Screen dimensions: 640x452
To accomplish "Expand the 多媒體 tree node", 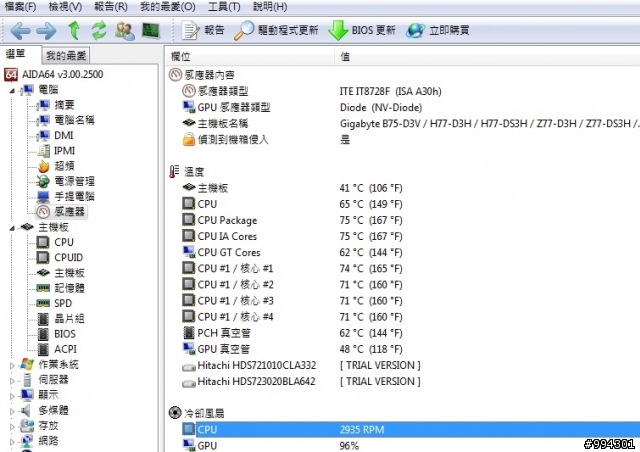I will tap(12, 411).
